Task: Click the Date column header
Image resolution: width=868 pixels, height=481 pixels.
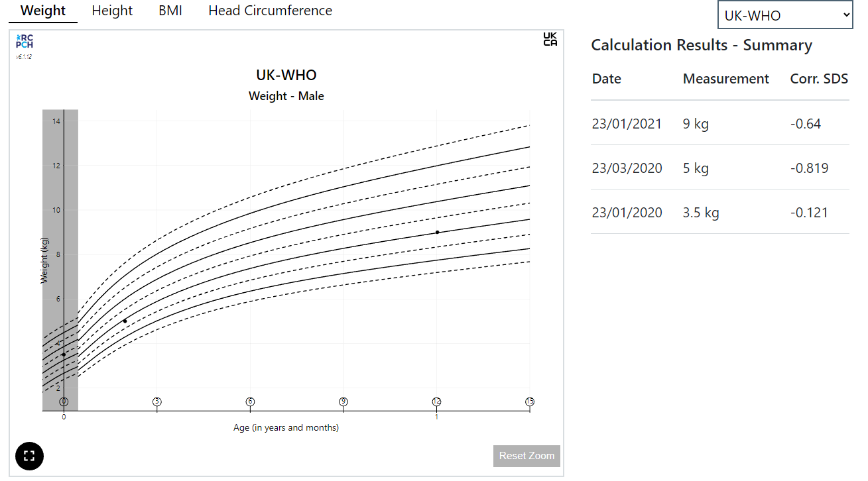Action: 606,78
